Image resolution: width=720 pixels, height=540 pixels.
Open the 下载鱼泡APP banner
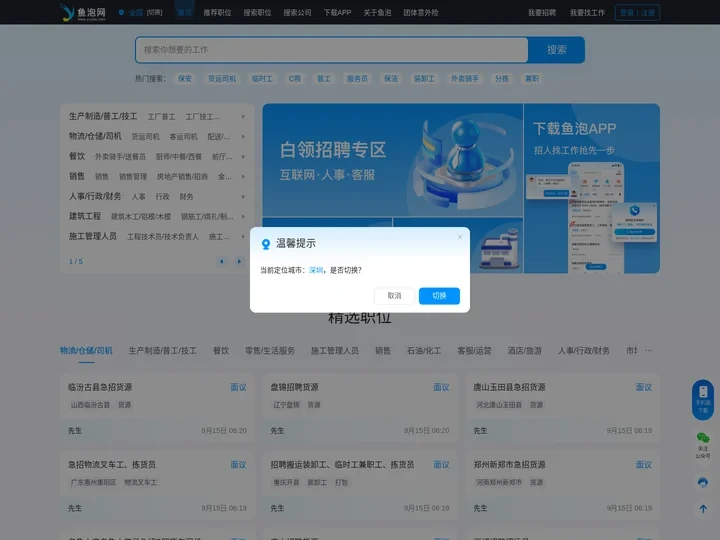click(592, 188)
